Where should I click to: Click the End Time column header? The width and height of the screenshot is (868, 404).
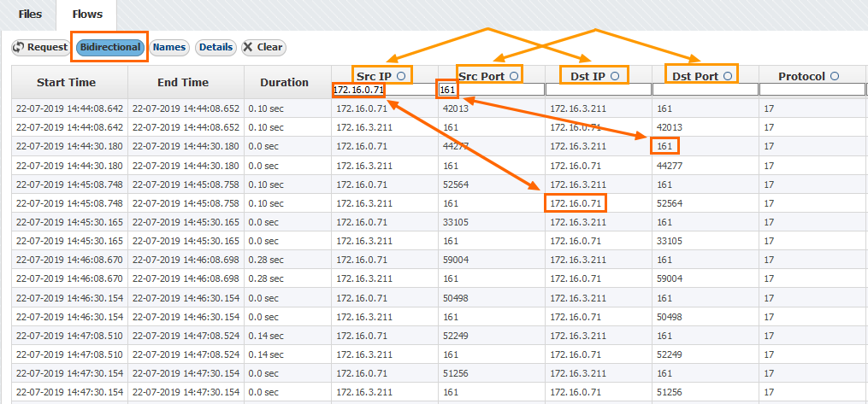(x=183, y=83)
